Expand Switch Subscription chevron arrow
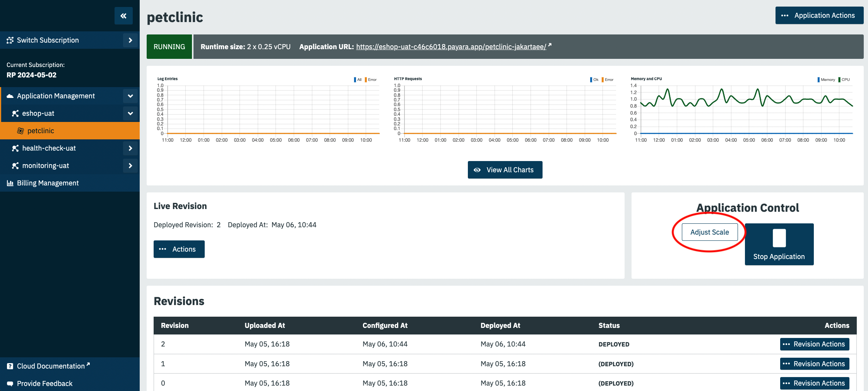Image resolution: width=868 pixels, height=391 pixels. tap(130, 40)
